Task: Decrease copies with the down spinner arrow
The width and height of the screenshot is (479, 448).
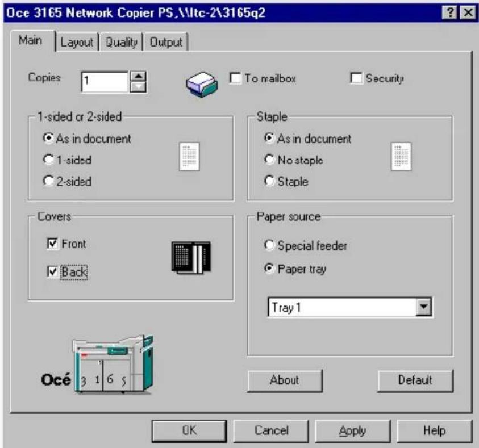Action: (138, 87)
